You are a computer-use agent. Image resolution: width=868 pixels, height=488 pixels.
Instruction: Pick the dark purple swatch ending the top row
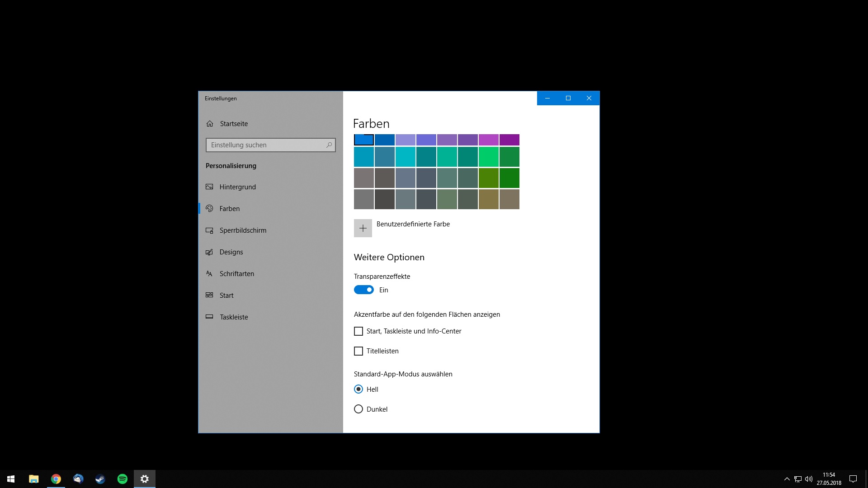point(509,140)
